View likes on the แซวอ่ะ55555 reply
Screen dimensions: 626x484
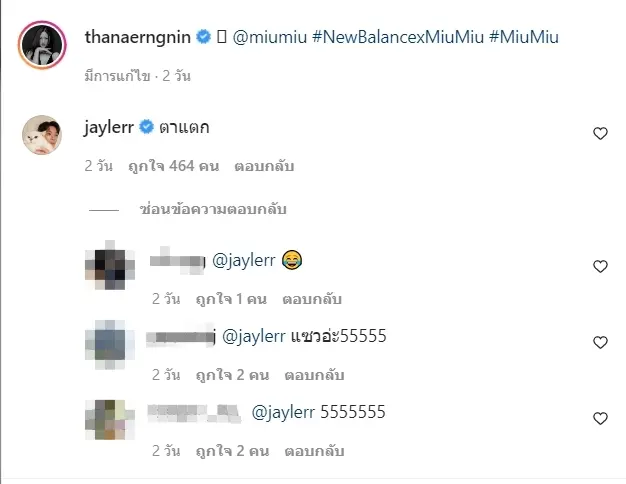click(x=232, y=375)
